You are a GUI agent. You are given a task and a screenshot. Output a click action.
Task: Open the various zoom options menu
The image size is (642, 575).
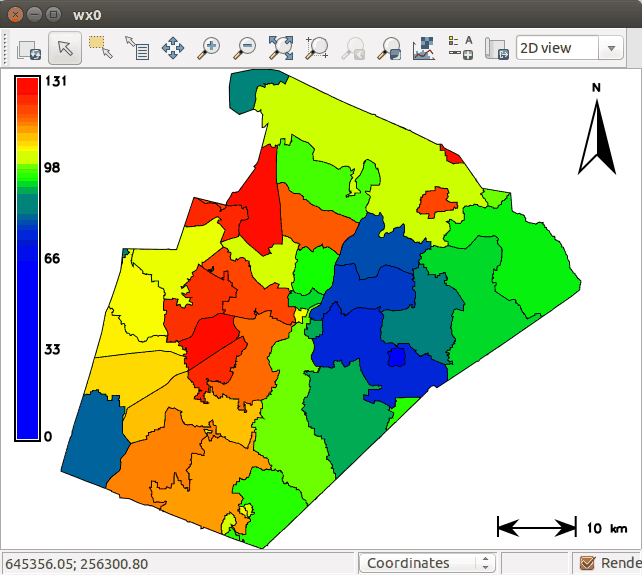pos(388,47)
